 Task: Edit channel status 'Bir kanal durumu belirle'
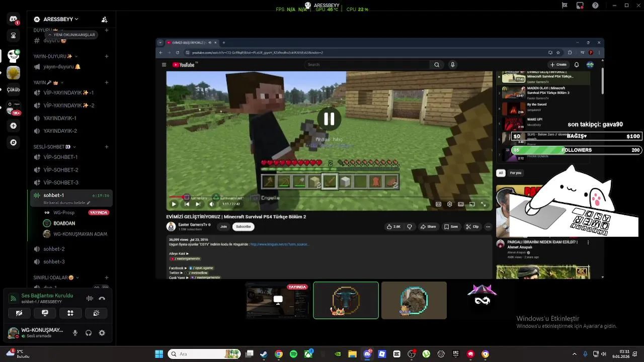point(66,203)
